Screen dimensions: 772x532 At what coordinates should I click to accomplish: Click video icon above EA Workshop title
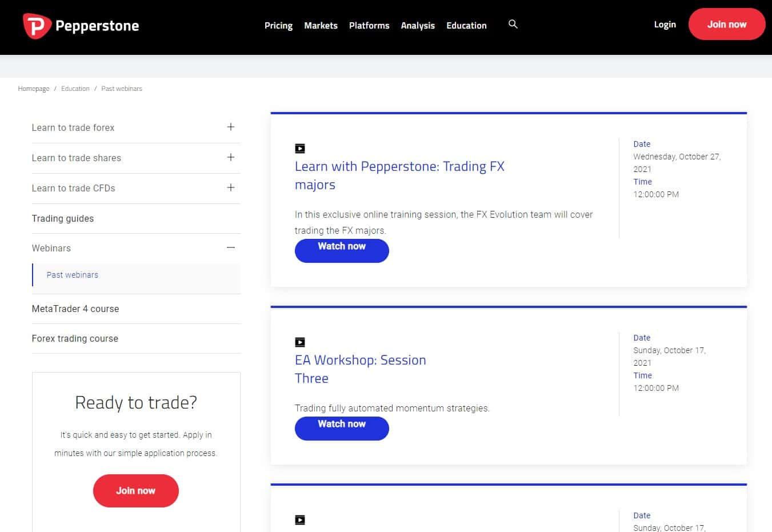300,342
